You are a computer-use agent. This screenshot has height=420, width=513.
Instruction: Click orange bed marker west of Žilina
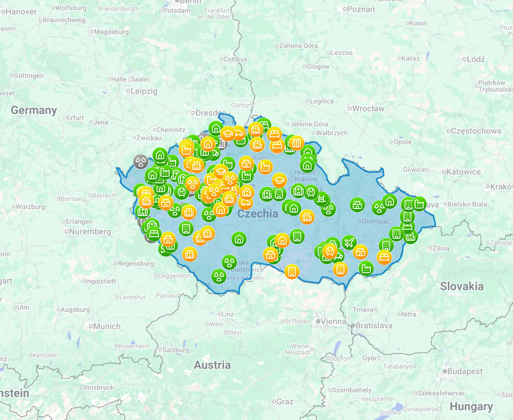click(x=384, y=257)
